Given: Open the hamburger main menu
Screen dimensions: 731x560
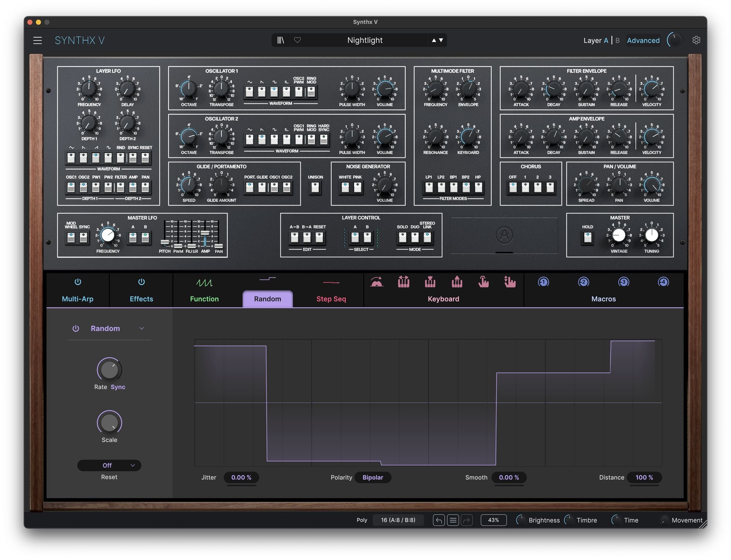Looking at the screenshot, I should (37, 40).
